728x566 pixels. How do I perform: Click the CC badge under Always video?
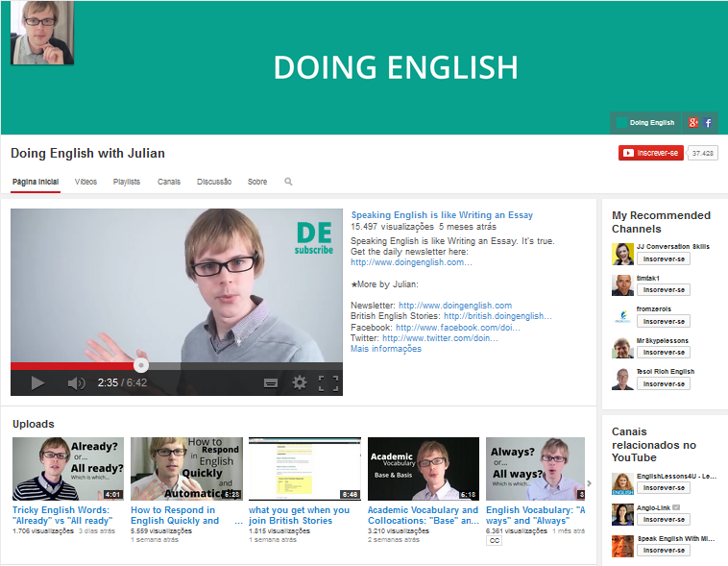(x=495, y=541)
